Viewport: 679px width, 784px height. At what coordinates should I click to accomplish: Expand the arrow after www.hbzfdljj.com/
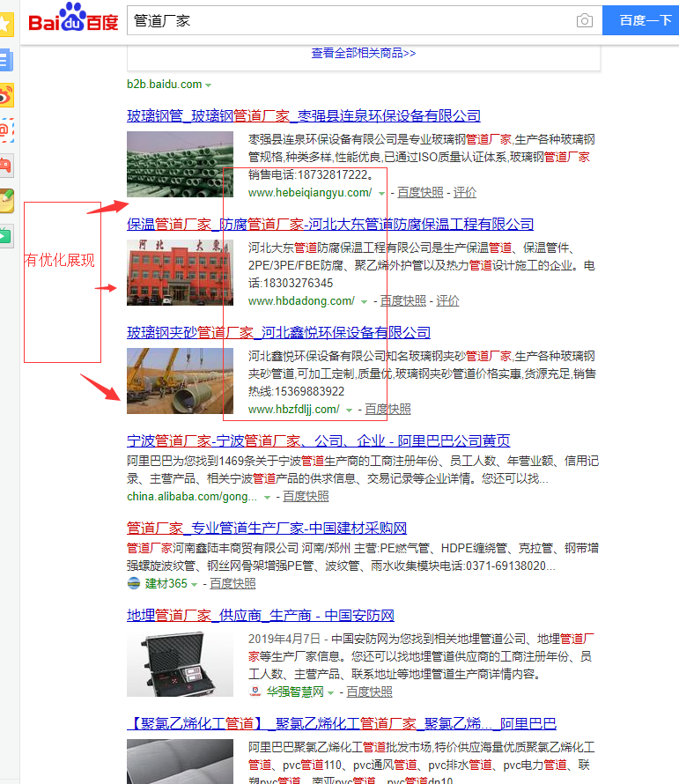click(x=349, y=410)
